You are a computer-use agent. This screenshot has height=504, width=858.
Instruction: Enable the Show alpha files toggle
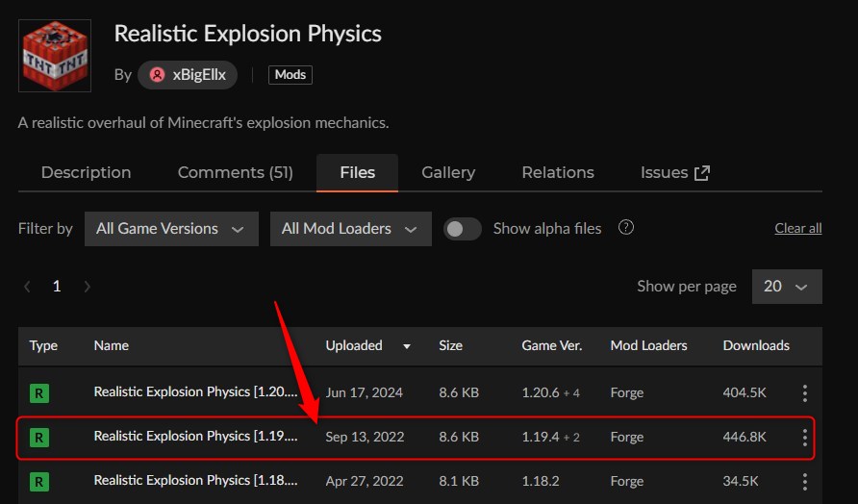(463, 229)
